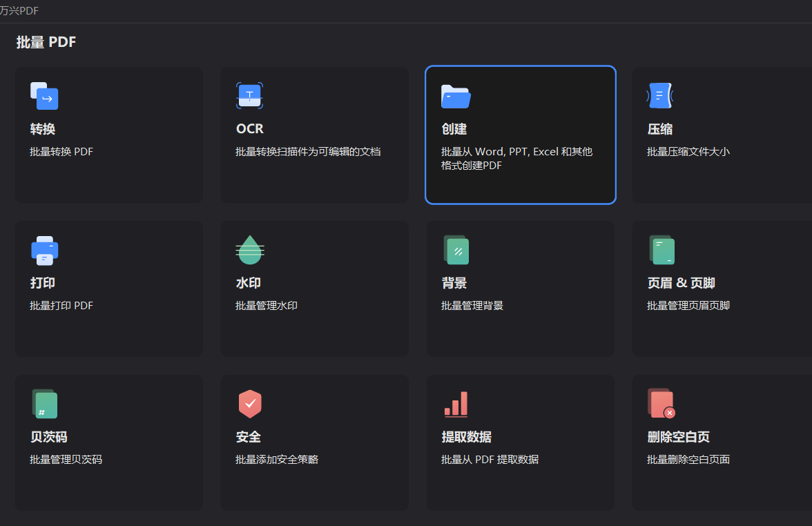
Task: Select the 批量压缩文件大小 card
Action: (725, 135)
